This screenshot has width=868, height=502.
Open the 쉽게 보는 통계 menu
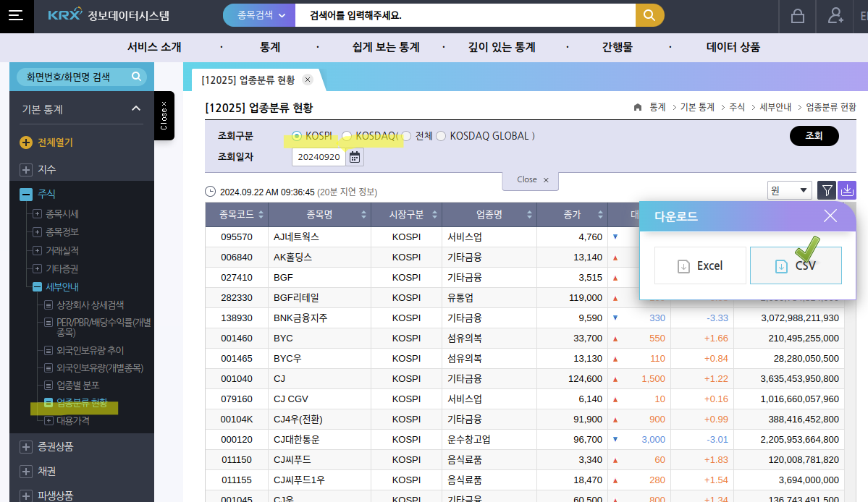[x=387, y=48]
